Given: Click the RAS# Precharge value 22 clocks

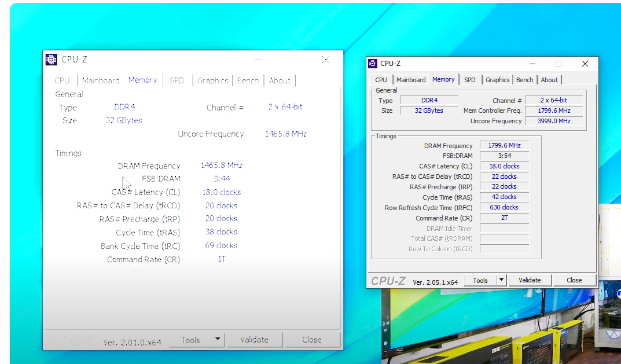Looking at the screenshot, I should click(x=504, y=186).
